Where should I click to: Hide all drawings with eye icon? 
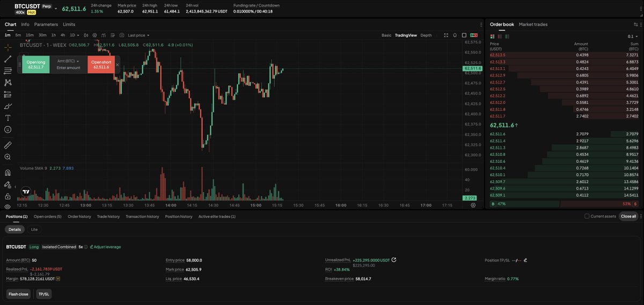point(8,207)
